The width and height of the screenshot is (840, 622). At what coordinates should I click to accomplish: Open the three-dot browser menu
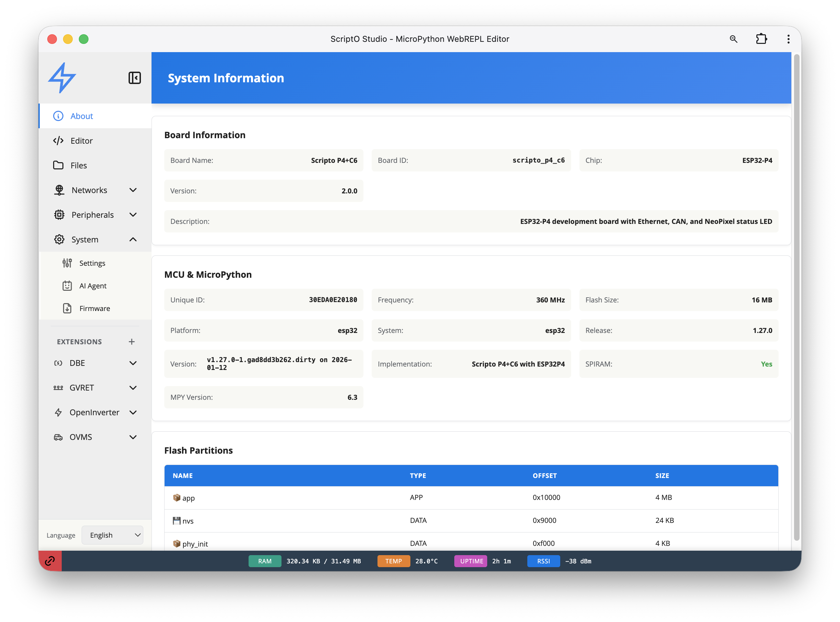(x=788, y=39)
